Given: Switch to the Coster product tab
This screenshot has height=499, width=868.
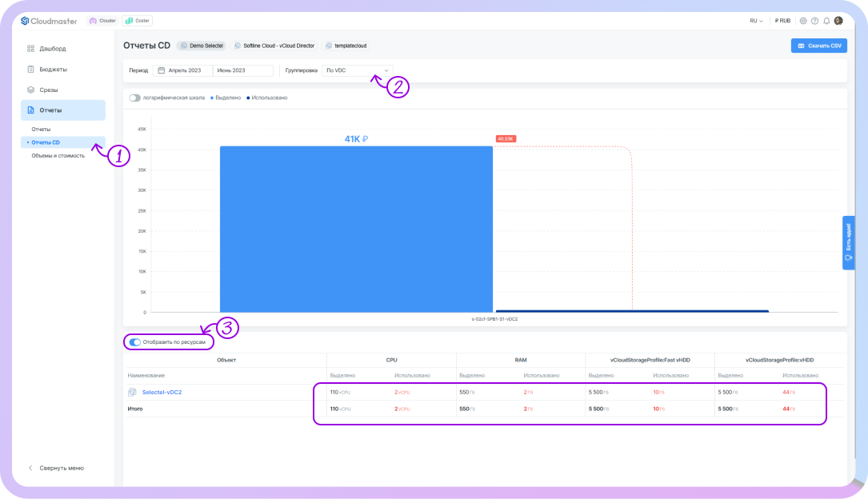Looking at the screenshot, I should coord(138,21).
